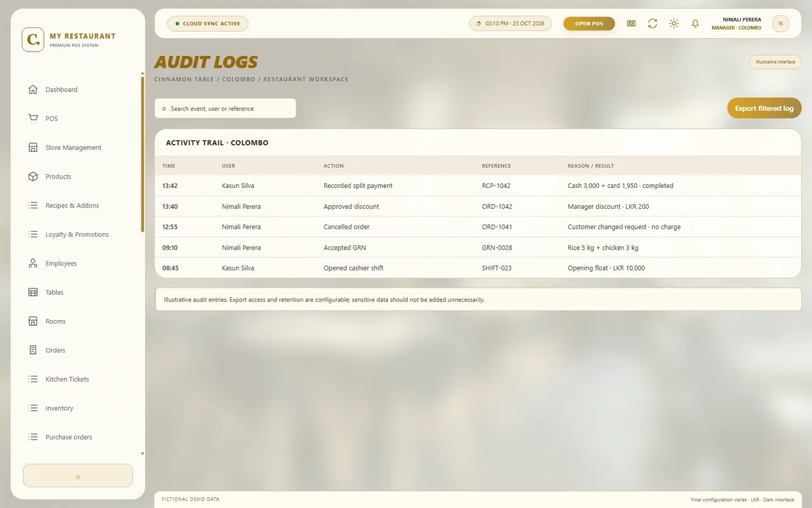Viewport: 812px width, 508px height.
Task: Select the Products box icon
Action: pyautogui.click(x=33, y=177)
